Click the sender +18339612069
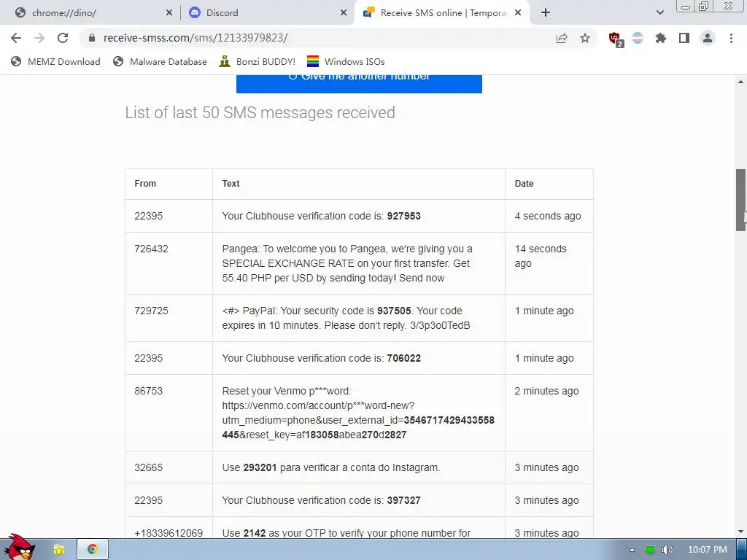 tap(169, 533)
